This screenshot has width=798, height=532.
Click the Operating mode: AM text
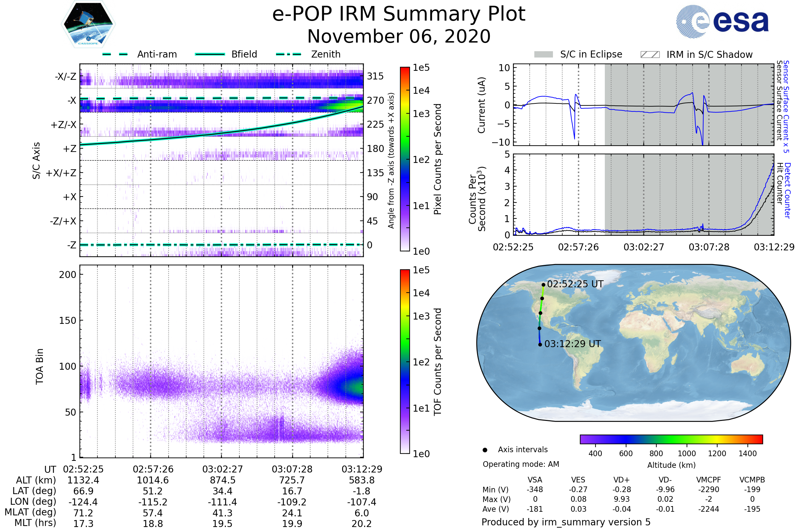[521, 464]
